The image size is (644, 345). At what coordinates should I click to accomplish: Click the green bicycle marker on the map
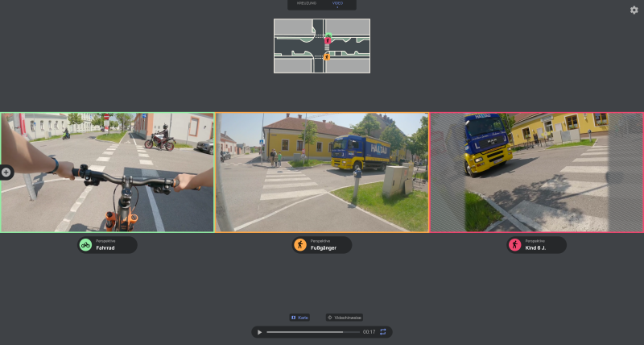328,35
